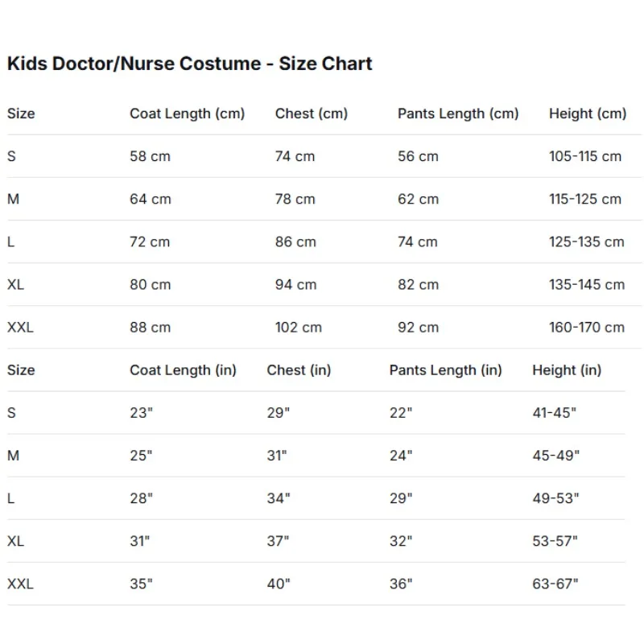Select the 53-57" height cell

tap(555, 541)
